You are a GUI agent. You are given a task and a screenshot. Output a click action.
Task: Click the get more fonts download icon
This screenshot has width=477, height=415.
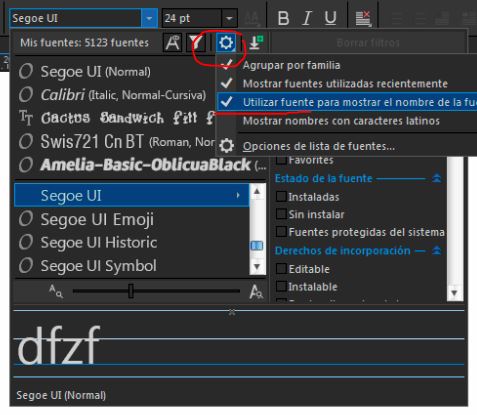tap(256, 43)
